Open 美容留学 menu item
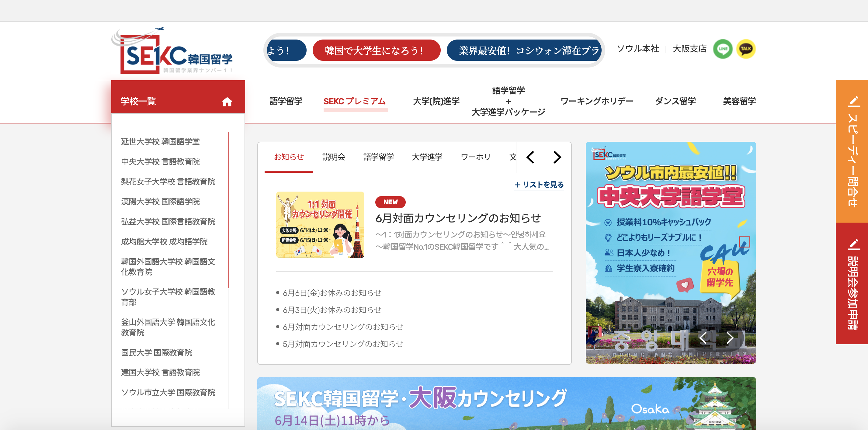Screen dimensions: 868x430 (739, 101)
